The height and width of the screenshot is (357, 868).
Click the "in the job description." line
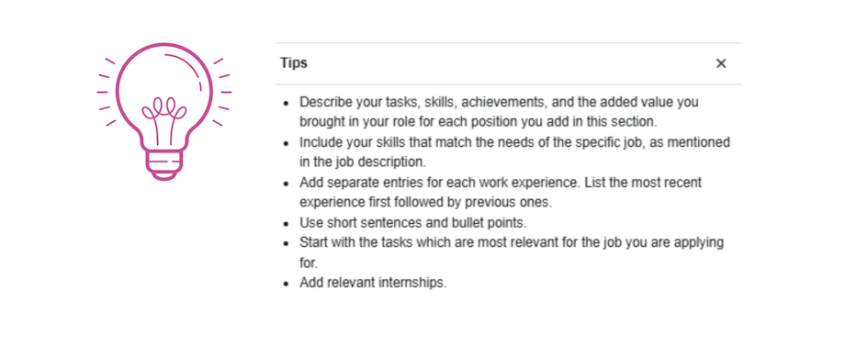pos(363,162)
